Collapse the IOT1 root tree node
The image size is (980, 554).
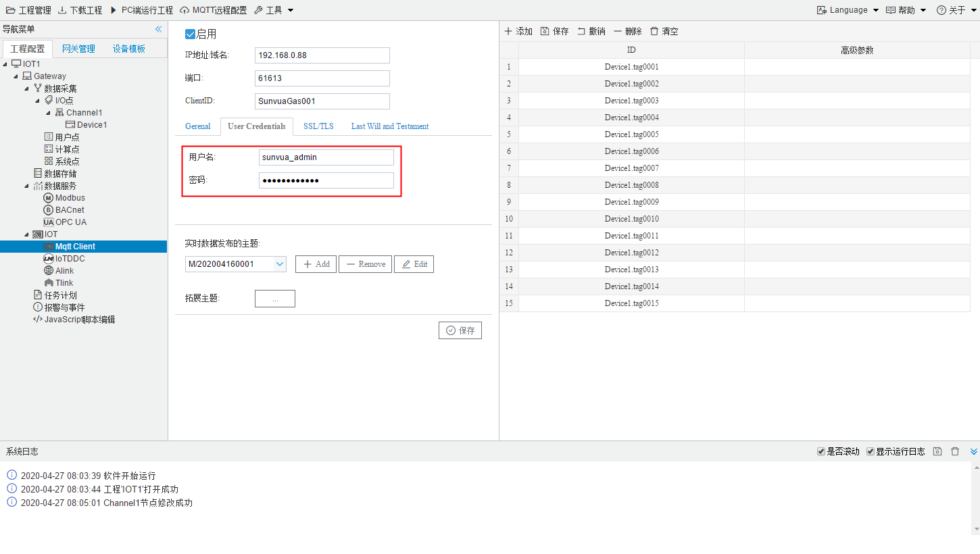pos(6,64)
